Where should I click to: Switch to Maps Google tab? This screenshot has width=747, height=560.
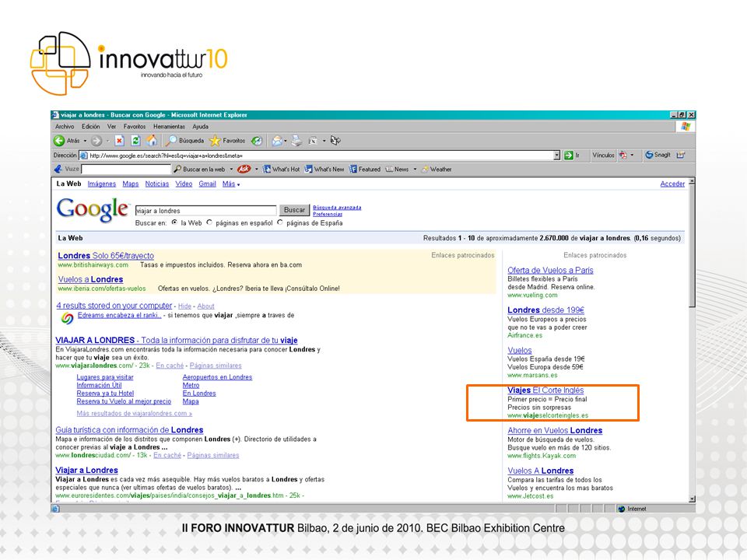point(130,184)
